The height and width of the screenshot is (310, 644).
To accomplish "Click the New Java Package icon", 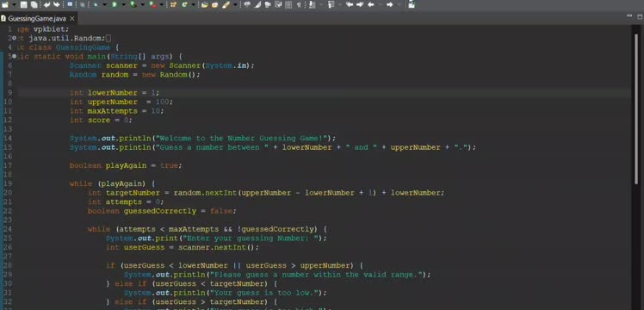I will 173,4.
